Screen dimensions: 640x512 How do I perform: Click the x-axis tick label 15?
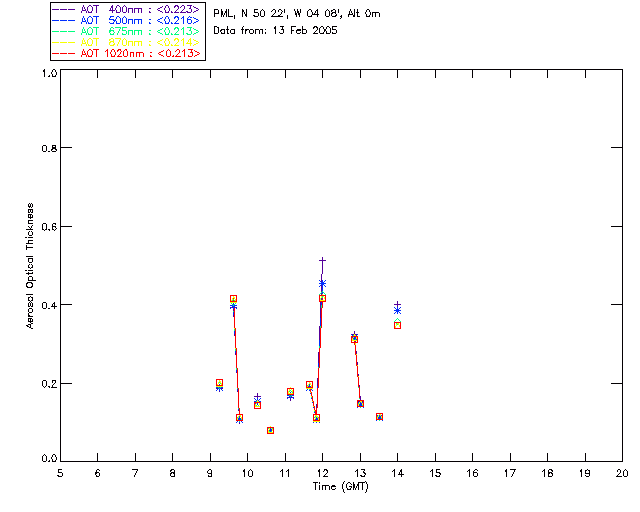click(x=435, y=473)
